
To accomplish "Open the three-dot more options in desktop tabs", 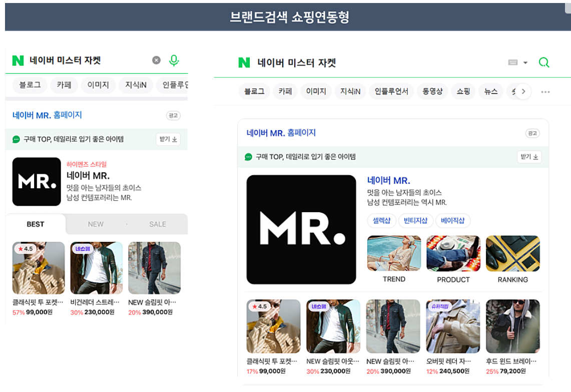I will 545,92.
